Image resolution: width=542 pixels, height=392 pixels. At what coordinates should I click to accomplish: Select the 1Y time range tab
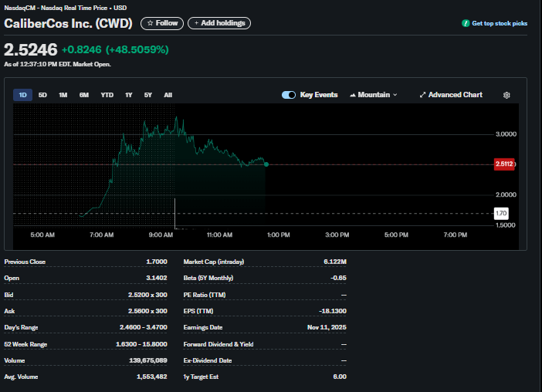coord(129,95)
